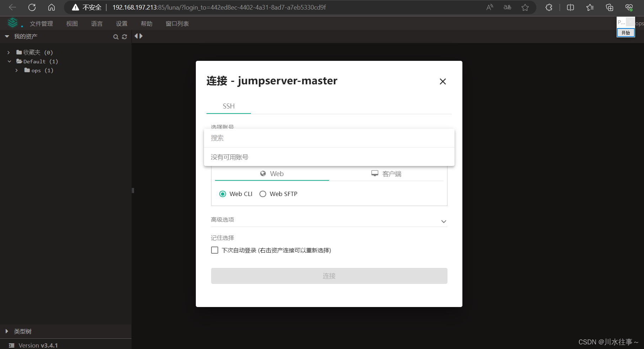Image resolution: width=644 pixels, height=349 pixels.
Task: Expand the 类型树 panel
Action: [7, 331]
